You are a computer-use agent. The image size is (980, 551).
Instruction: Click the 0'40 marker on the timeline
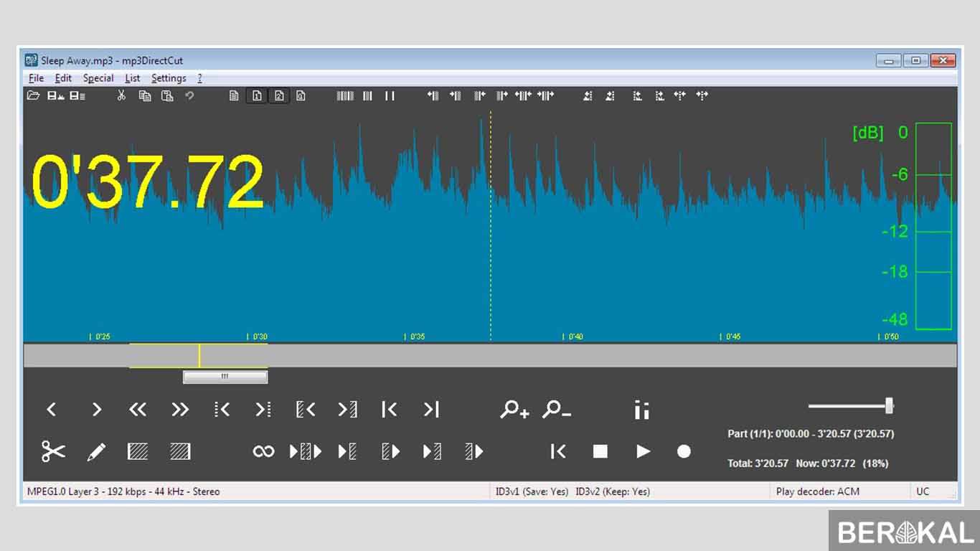click(x=573, y=336)
